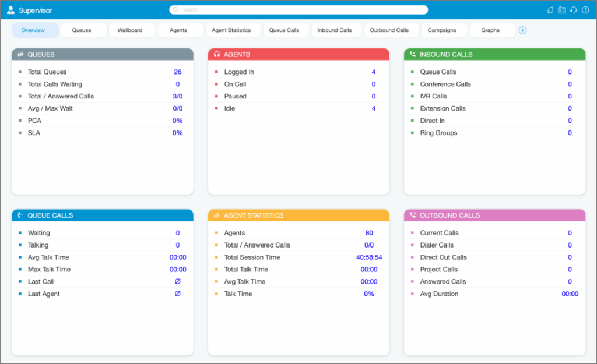The width and height of the screenshot is (597, 364).
Task: Open the three-dot more options icon
Action: coord(585,10)
